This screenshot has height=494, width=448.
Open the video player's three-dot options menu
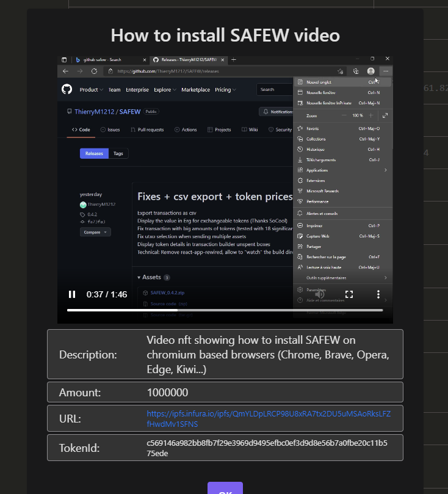point(378,294)
